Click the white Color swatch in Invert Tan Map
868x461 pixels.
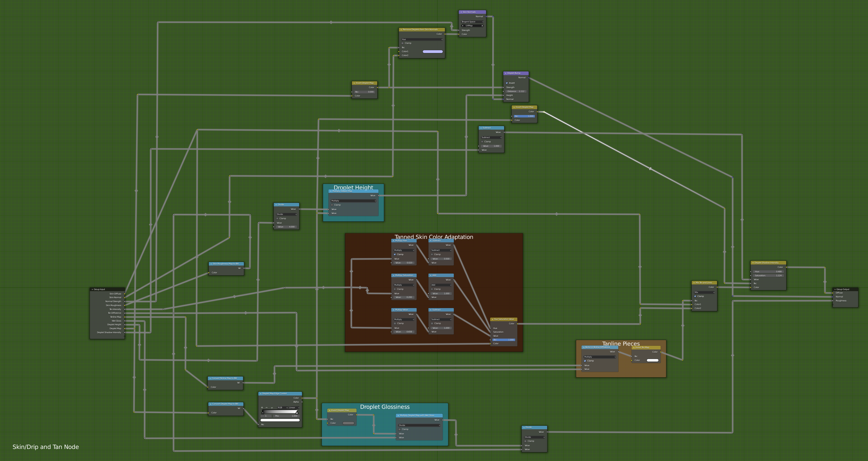[652, 360]
